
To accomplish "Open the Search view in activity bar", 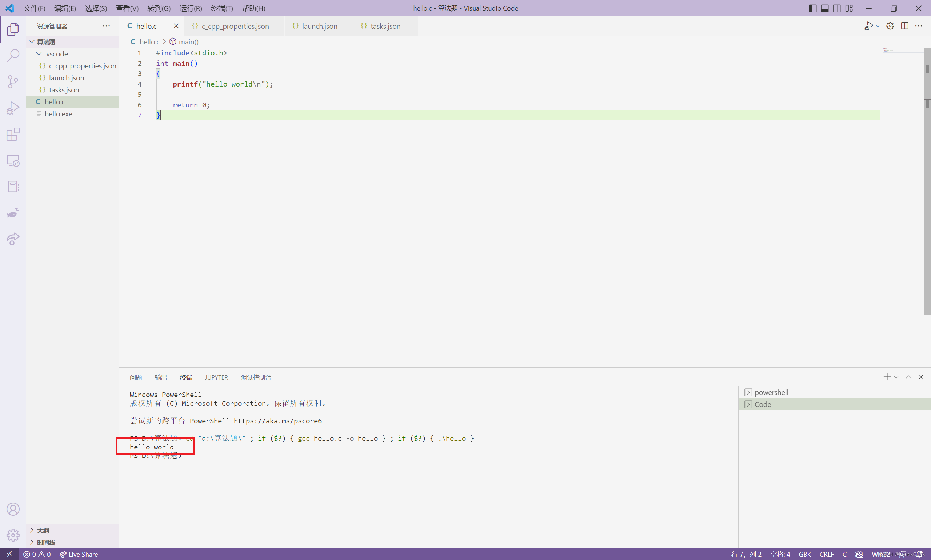I will click(13, 56).
